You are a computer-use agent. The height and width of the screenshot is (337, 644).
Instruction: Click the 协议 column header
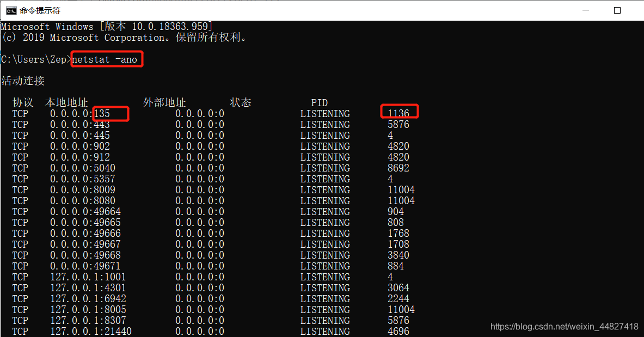23,102
